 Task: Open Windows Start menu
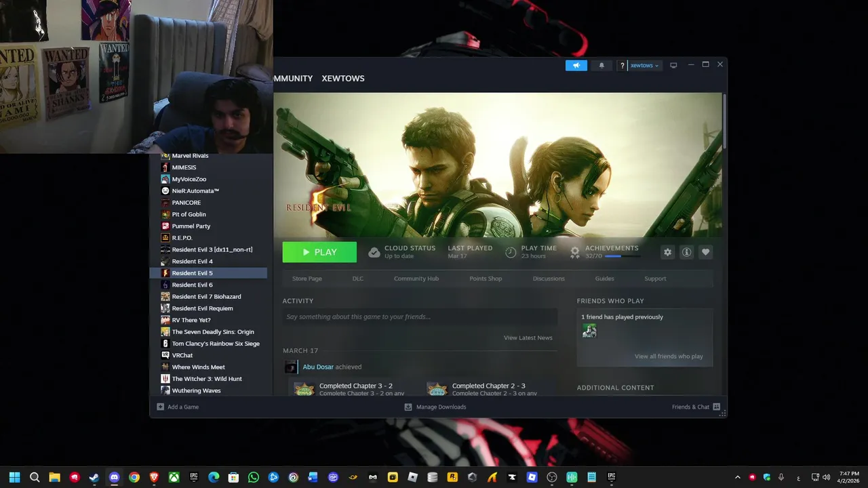pyautogui.click(x=15, y=477)
